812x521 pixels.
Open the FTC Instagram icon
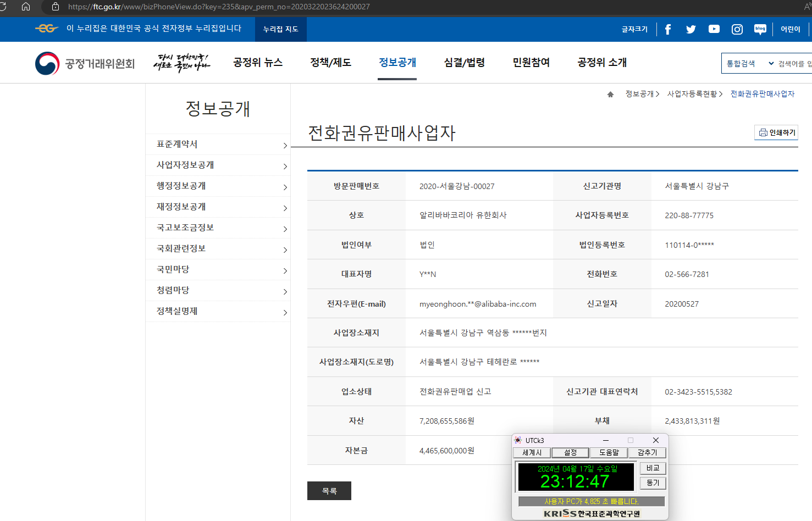[737, 29]
